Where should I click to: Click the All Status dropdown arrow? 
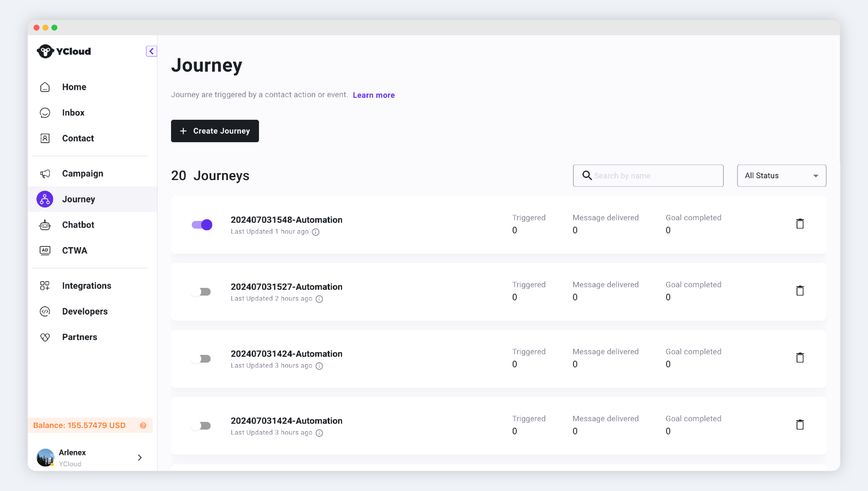816,176
